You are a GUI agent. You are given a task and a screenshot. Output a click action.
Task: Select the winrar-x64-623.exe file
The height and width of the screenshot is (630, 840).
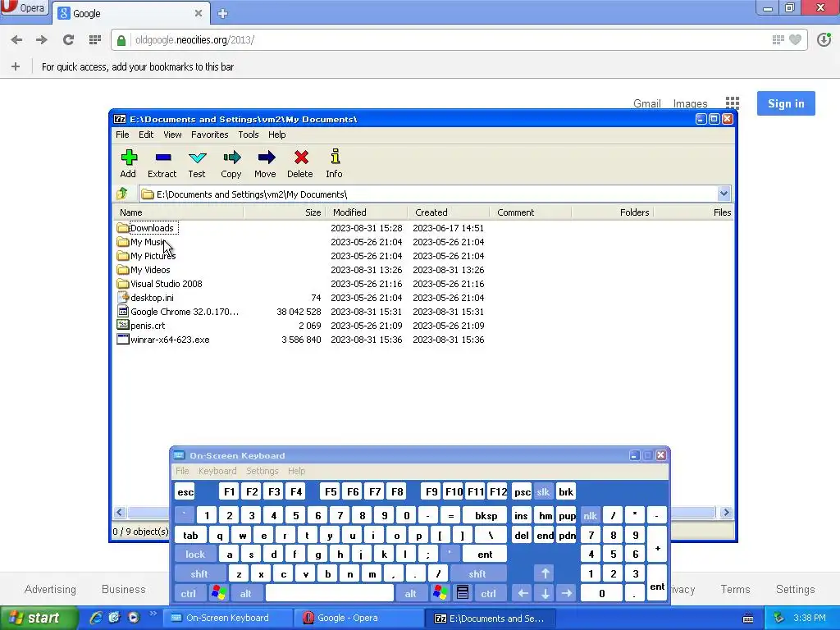163,340
